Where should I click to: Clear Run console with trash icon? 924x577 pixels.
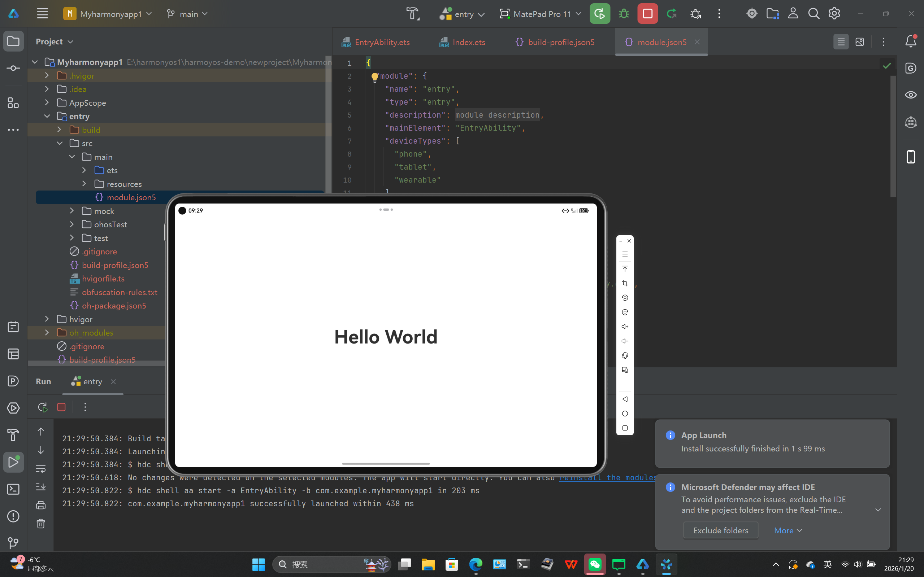tap(41, 524)
